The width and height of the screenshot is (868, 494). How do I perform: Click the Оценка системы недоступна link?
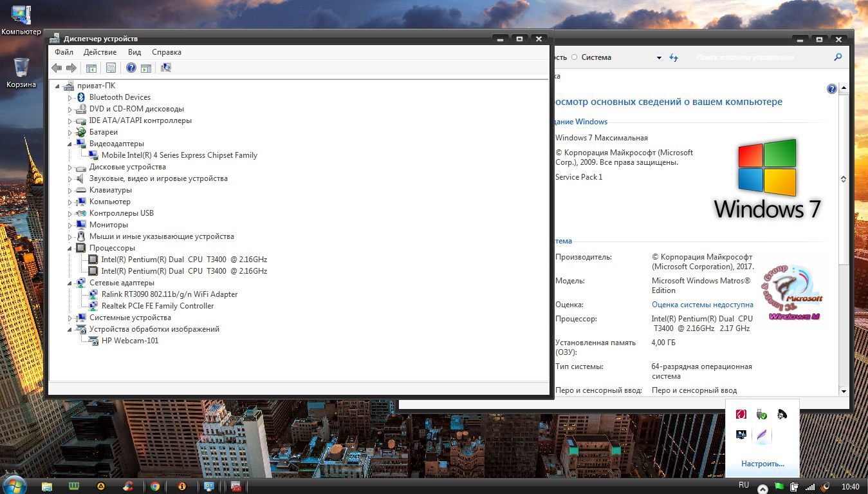tap(703, 305)
